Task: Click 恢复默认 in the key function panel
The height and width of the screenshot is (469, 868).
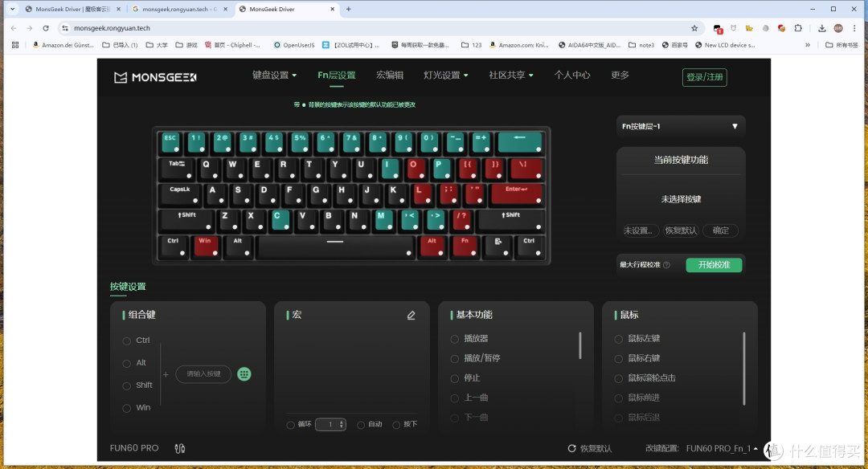Action: coord(681,230)
